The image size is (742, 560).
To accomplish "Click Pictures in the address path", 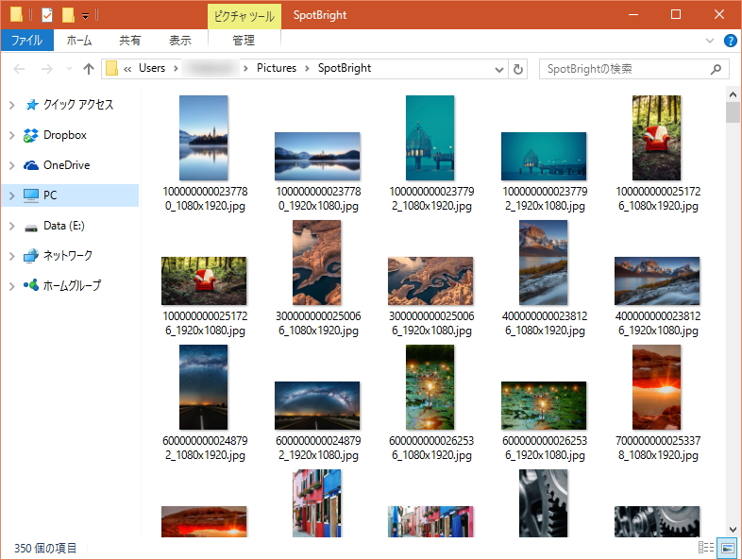I will pyautogui.click(x=277, y=68).
